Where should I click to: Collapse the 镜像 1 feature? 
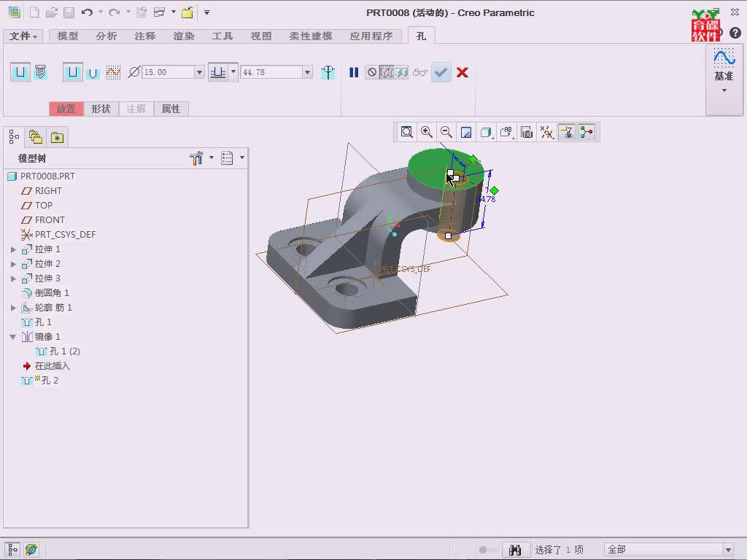pos(13,337)
